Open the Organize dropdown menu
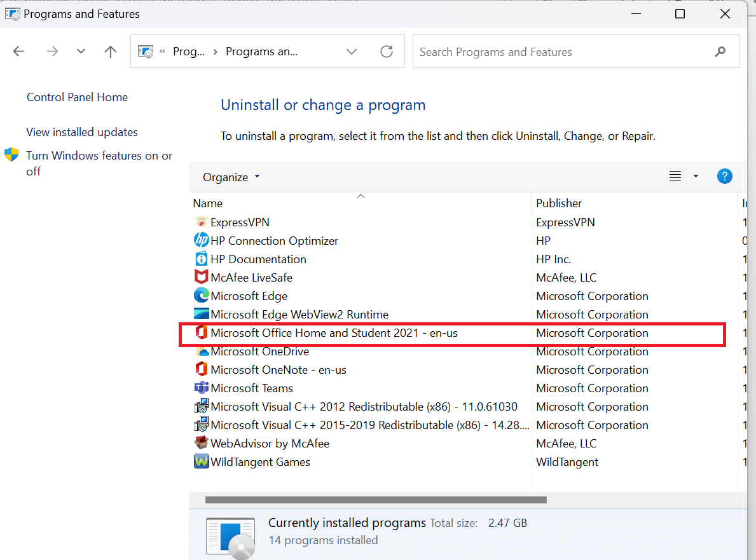The height and width of the screenshot is (560, 756). 231,177
